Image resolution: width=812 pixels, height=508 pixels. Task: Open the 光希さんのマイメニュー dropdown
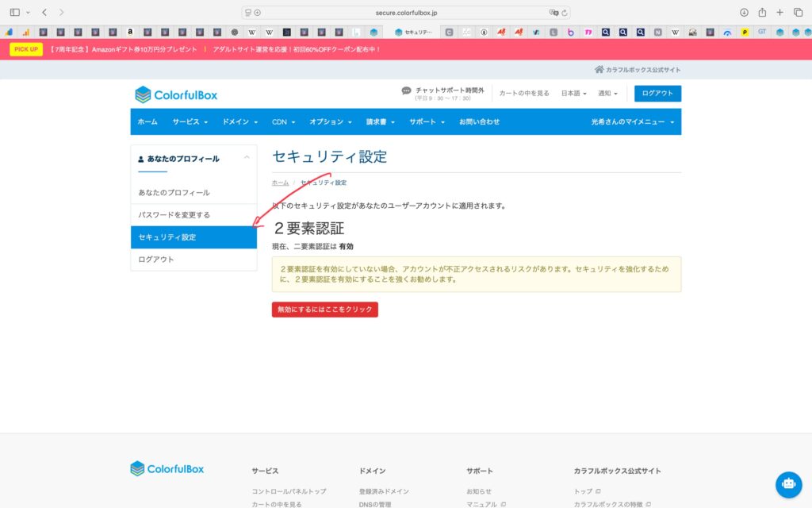(632, 122)
